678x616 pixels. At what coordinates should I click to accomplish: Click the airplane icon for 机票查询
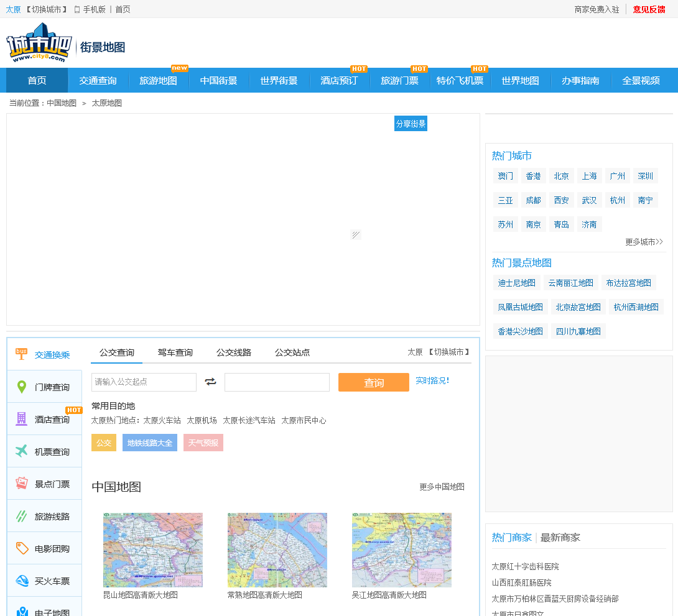coord(22,451)
